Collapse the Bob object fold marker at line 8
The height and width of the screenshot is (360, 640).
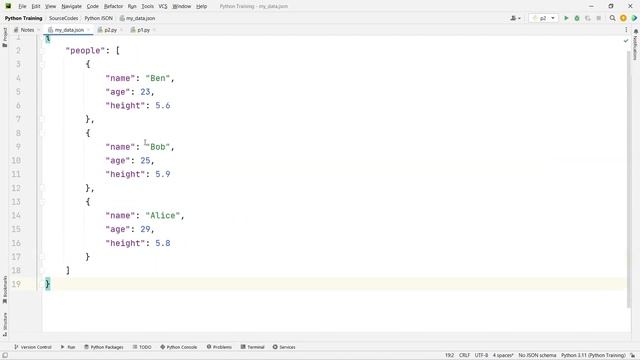(42, 133)
